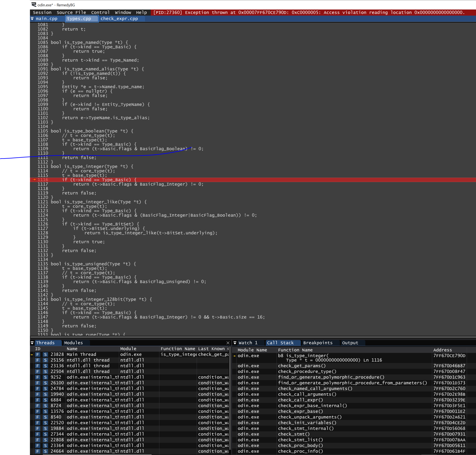Click the RemedyBG logo in title bar
The width and height of the screenshot is (476, 455).
34,5
